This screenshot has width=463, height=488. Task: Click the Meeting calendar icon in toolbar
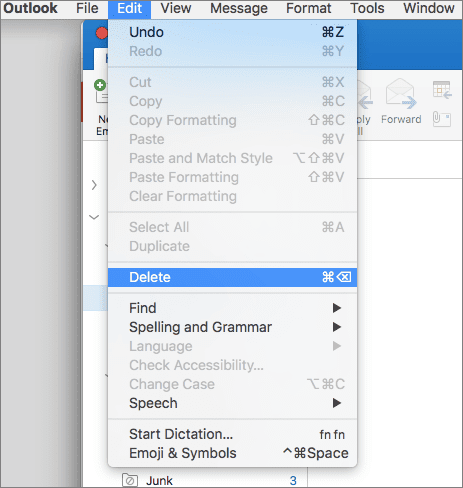[442, 90]
